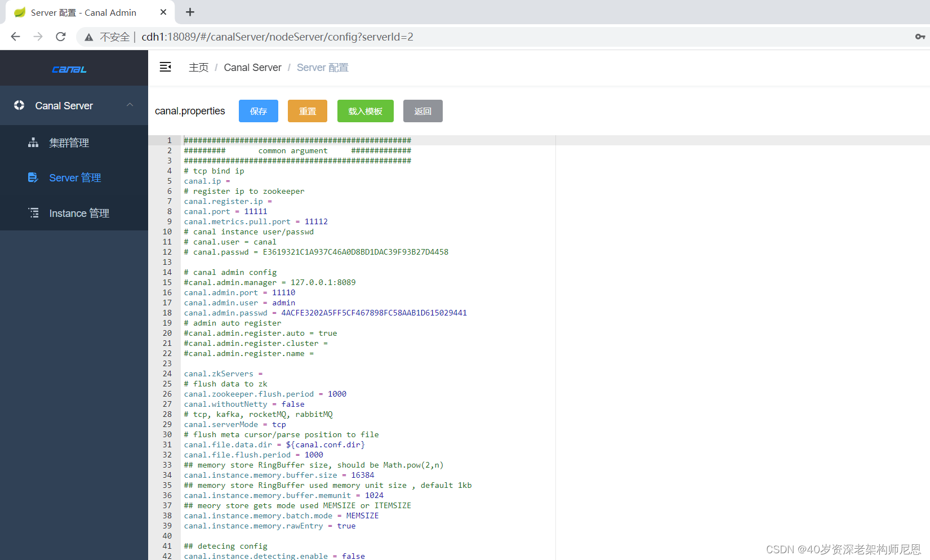Open a new browser tab
930x560 pixels.
point(190,12)
